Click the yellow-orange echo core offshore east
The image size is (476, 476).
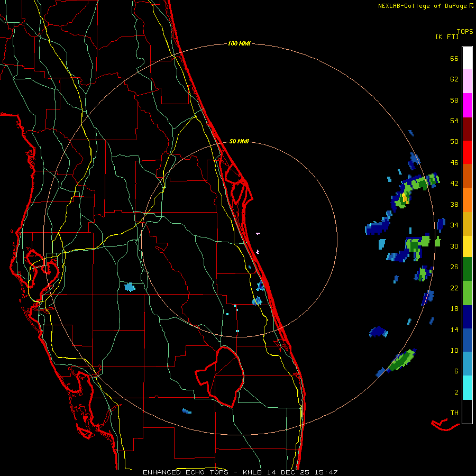(x=405, y=198)
